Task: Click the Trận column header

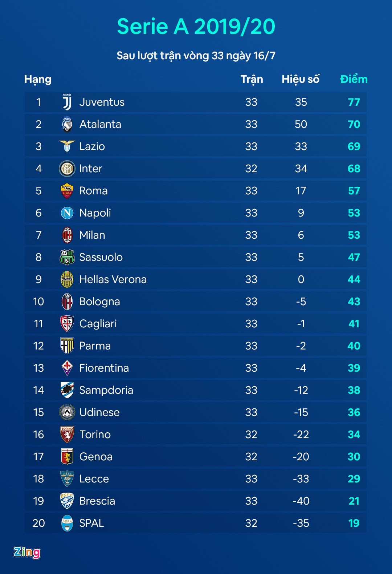Action: click(252, 79)
